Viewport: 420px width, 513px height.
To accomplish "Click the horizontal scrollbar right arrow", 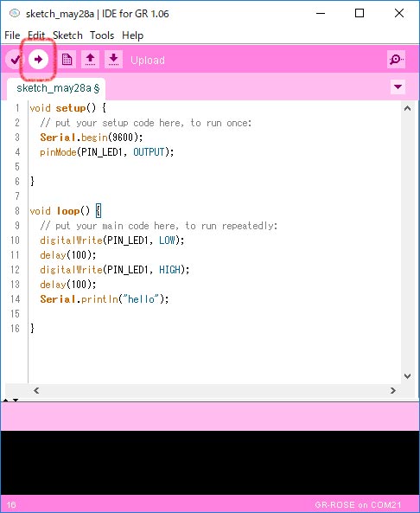I will point(393,390).
